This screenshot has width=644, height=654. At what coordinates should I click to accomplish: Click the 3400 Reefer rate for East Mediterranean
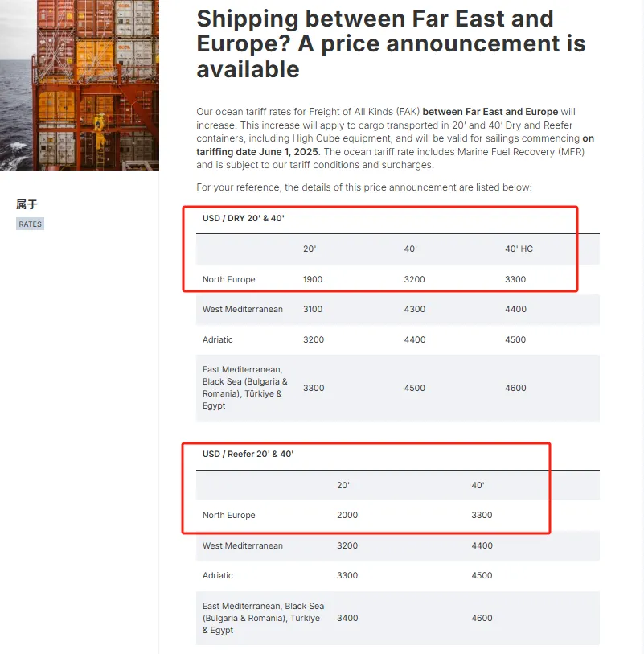(347, 618)
